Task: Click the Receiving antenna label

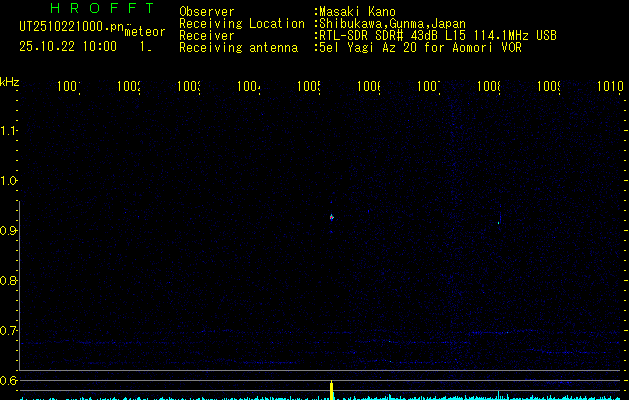Action: [x=238, y=48]
